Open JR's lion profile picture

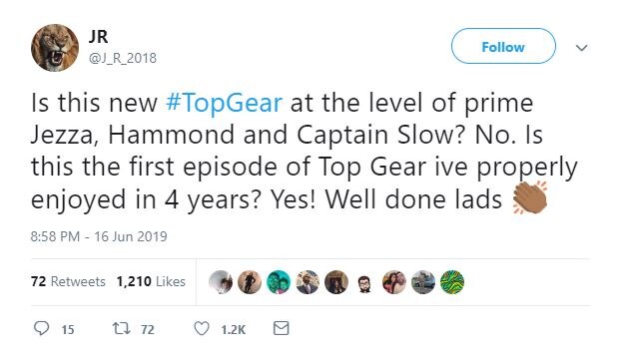tap(55, 48)
